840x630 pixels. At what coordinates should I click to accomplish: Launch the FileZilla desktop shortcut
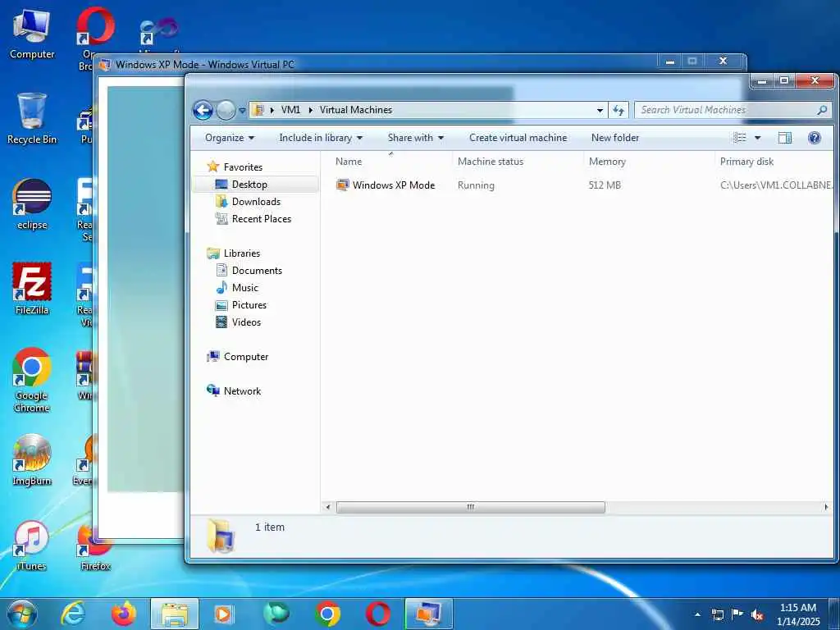pyautogui.click(x=32, y=289)
